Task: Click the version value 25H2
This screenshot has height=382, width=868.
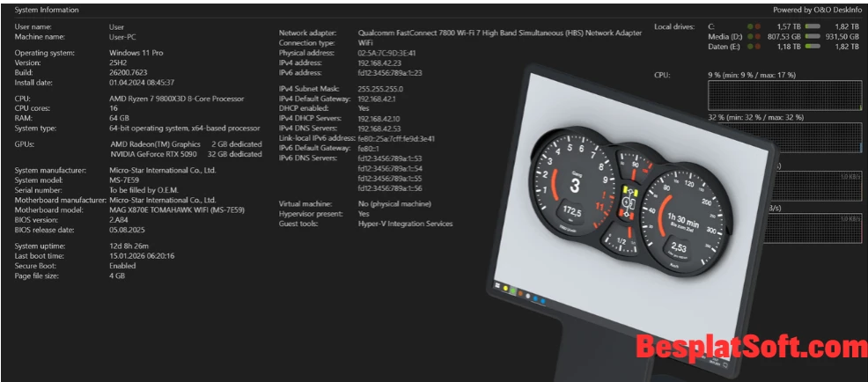Action: [118, 63]
